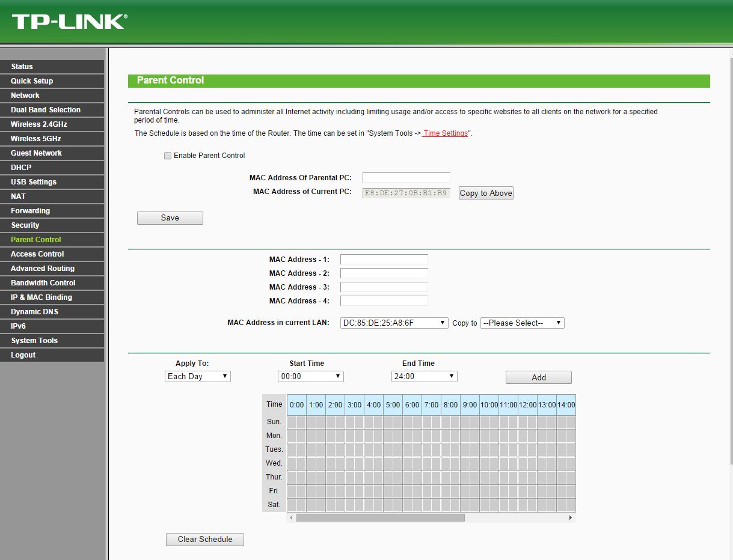Open the Apply To day dropdown
This screenshot has width=733, height=560.
click(x=198, y=377)
